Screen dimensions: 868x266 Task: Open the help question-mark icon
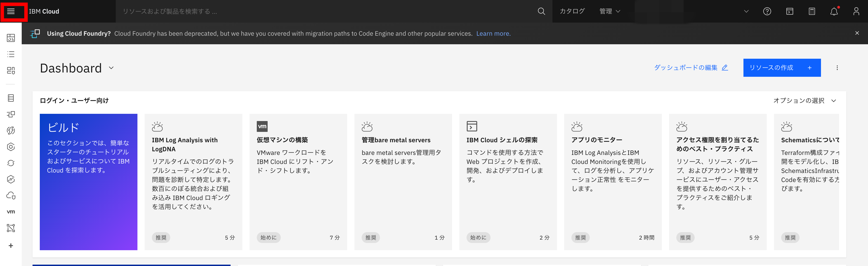tap(767, 11)
